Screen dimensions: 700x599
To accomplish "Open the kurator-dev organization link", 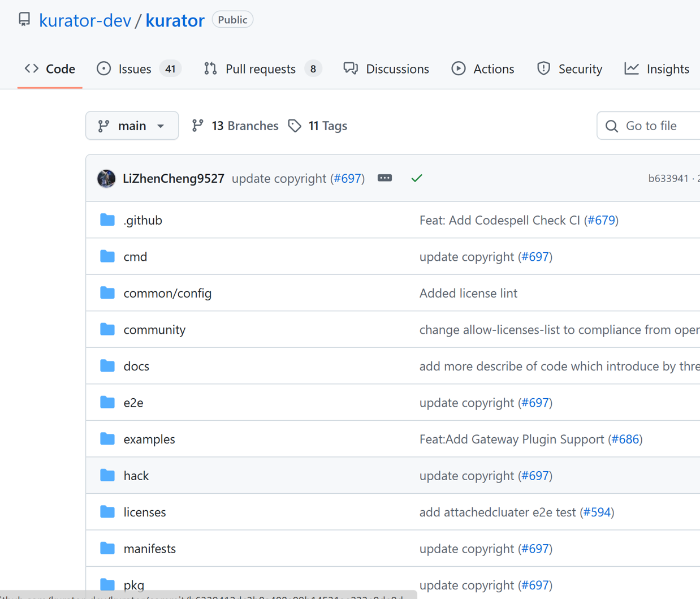I will pos(85,20).
